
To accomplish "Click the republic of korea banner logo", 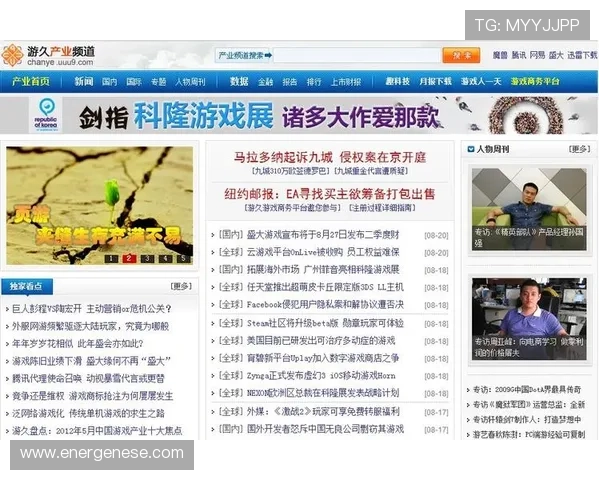I will point(46,115).
